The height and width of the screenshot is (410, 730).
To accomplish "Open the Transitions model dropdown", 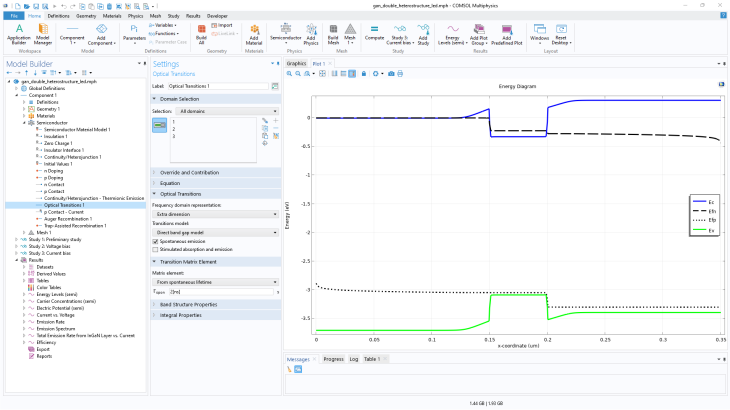I will [x=214, y=232].
